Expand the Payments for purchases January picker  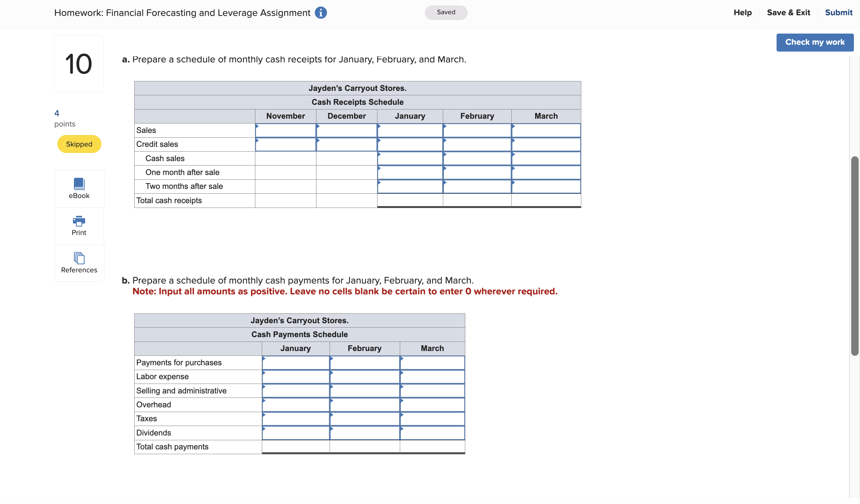(295, 362)
